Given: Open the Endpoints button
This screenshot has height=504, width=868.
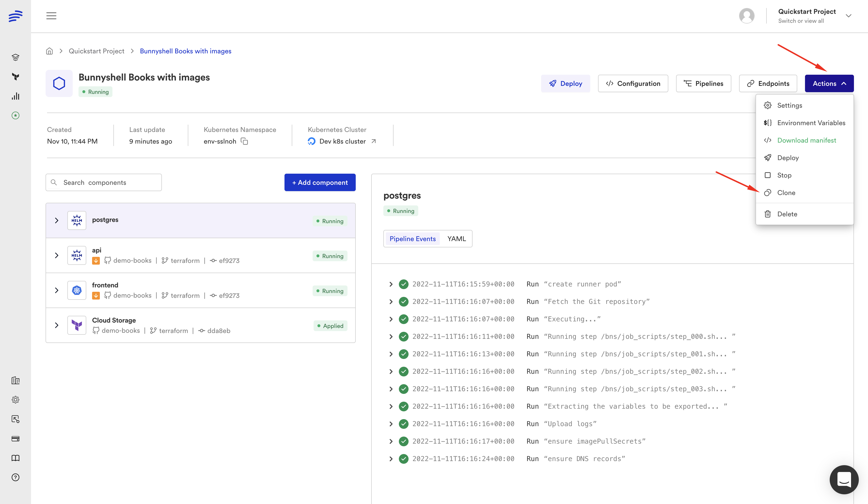Looking at the screenshot, I should (x=768, y=83).
